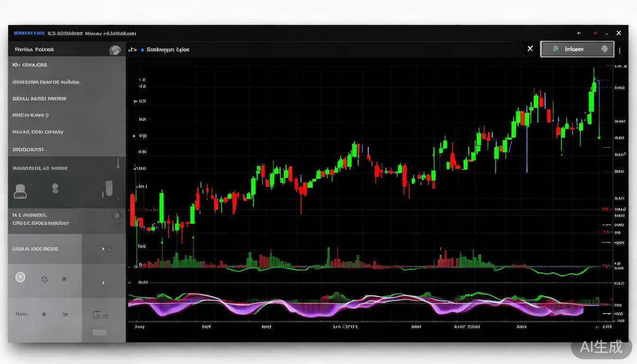The height and width of the screenshot is (364, 637).
Task: Close the chart panel with its X button
Action: [530, 48]
